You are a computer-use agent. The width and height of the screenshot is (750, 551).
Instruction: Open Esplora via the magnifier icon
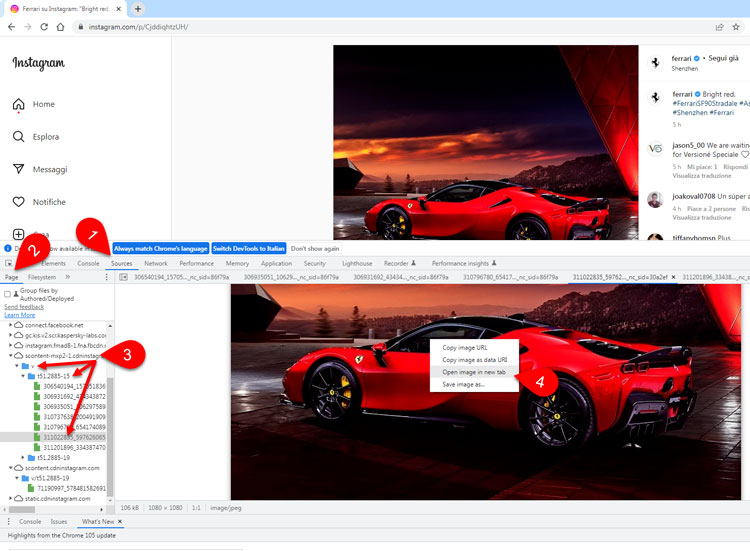(18, 137)
